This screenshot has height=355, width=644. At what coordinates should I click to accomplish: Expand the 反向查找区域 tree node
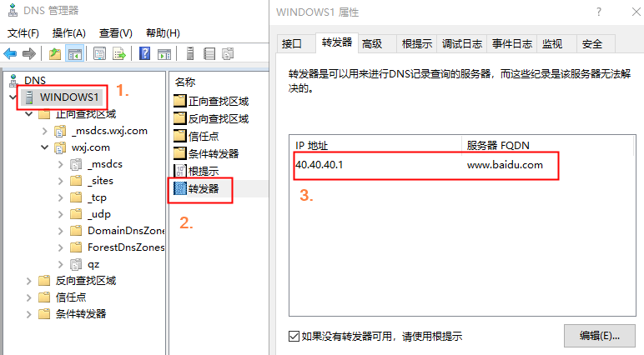point(28,281)
